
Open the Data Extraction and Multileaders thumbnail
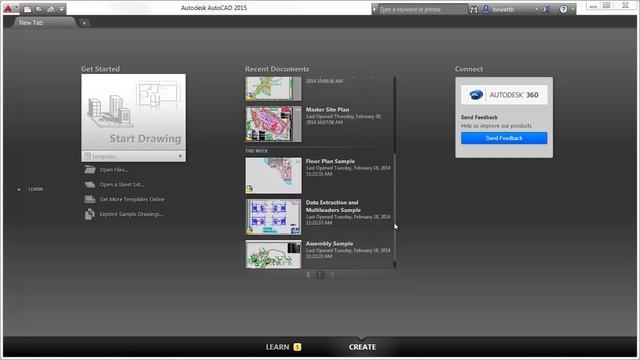click(273, 217)
